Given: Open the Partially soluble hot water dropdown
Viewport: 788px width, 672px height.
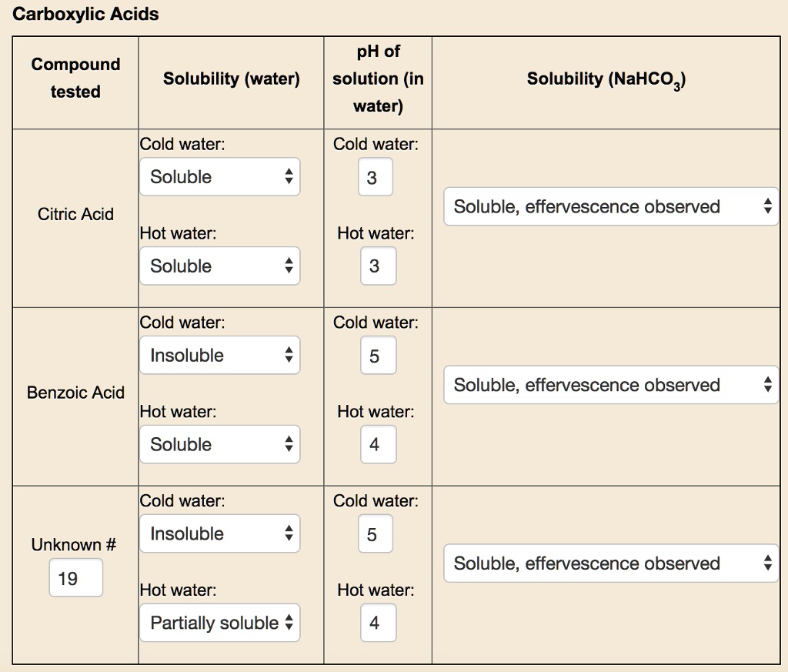Looking at the screenshot, I should [219, 623].
